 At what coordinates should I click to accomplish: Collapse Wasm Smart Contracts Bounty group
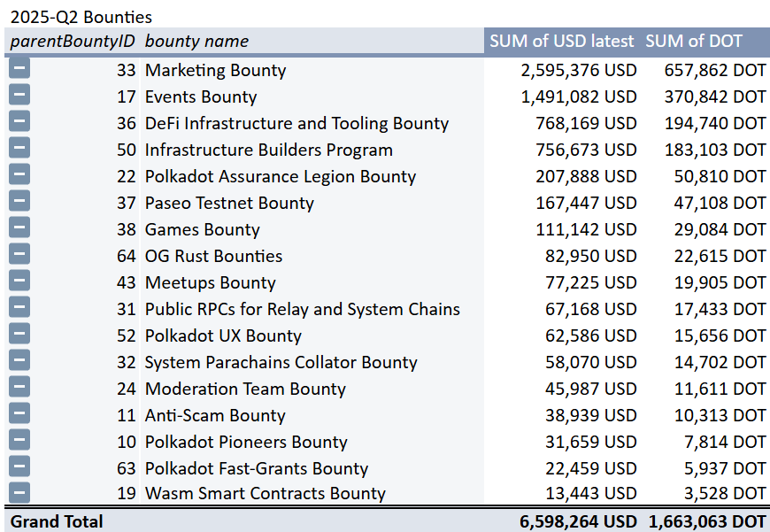point(19,493)
